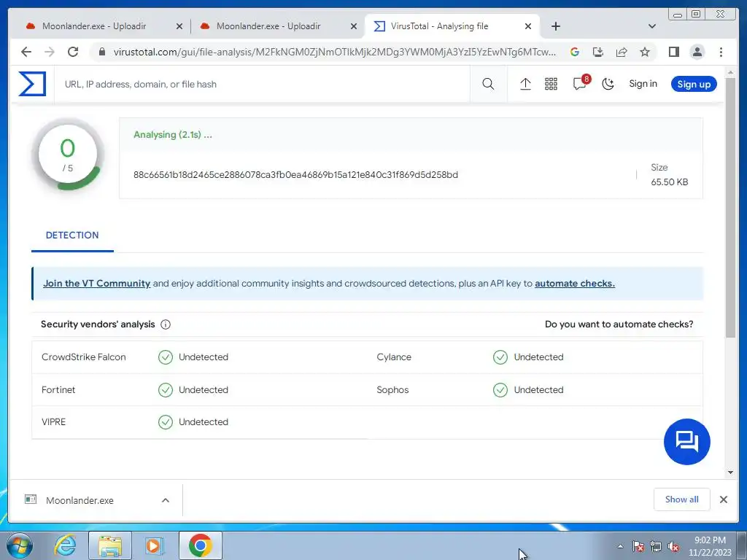Click the Chrome taskbar icon

point(200,545)
